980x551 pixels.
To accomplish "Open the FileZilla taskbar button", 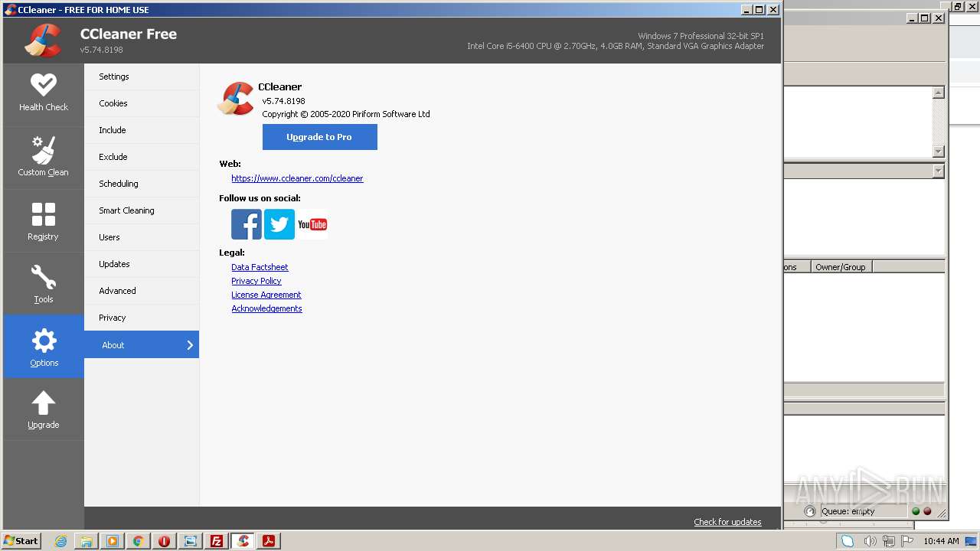I will click(x=217, y=541).
